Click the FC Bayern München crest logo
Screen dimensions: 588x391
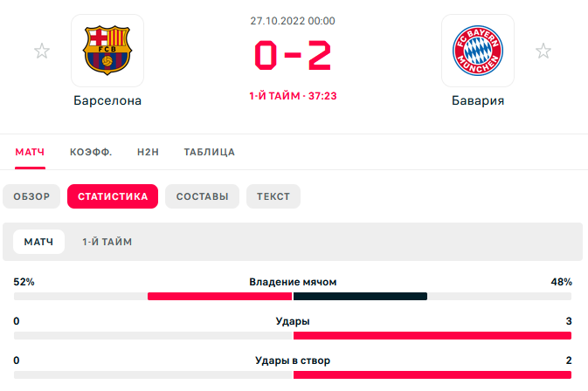point(478,51)
